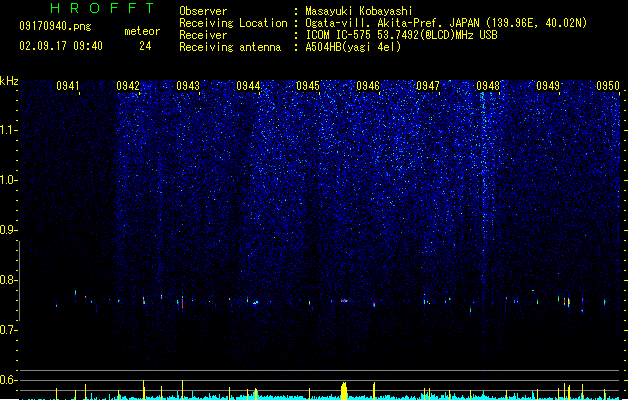This screenshot has height=400, width=629.
Task: Click the 0941 time marker
Action: (x=68, y=86)
